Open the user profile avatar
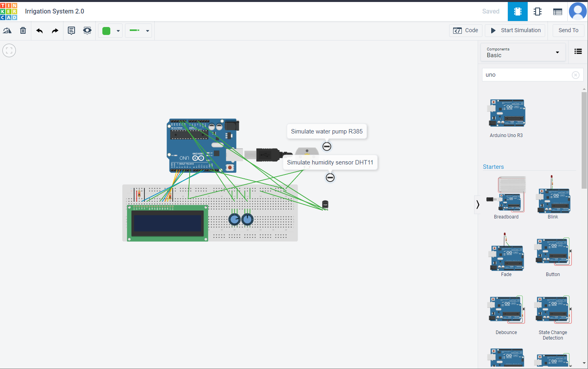This screenshot has width=588, height=369. (x=578, y=11)
